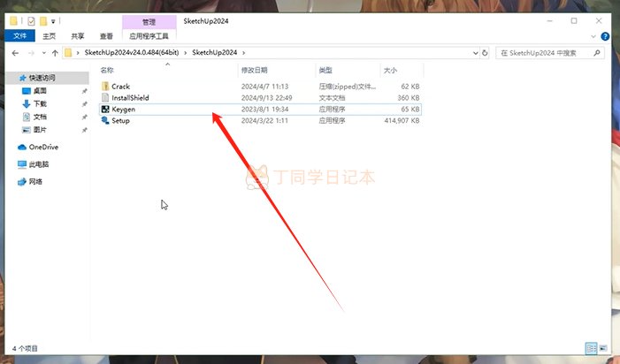
Task: Click SketchUp2024v24.0.484(64bit) in address bar
Action: (132, 52)
